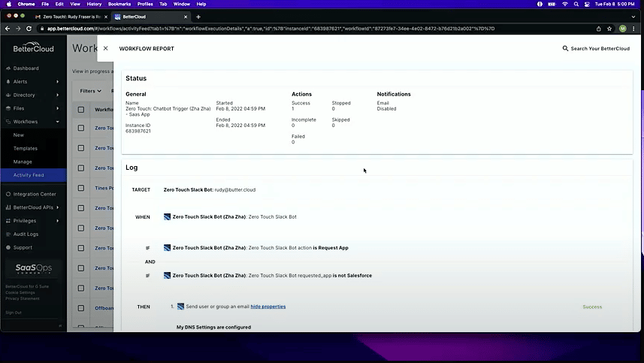Screen dimensions: 644x363
Task: Click the send email action icon
Action: tap(180, 307)
